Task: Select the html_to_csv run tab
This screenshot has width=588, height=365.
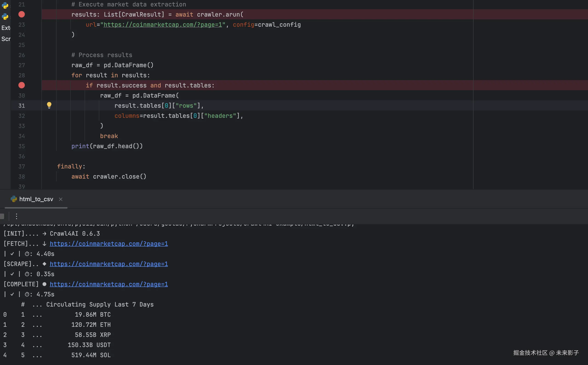Action: (x=36, y=199)
